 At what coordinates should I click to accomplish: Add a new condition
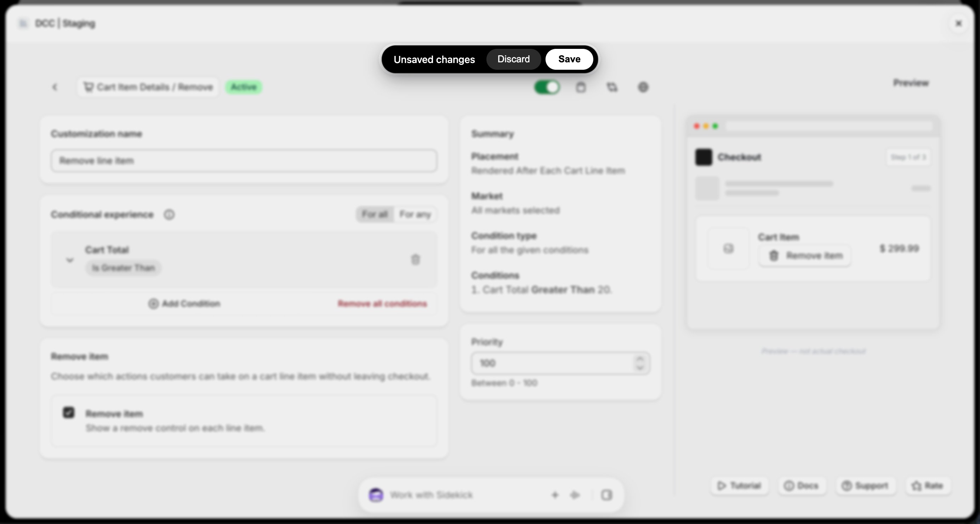coord(184,304)
